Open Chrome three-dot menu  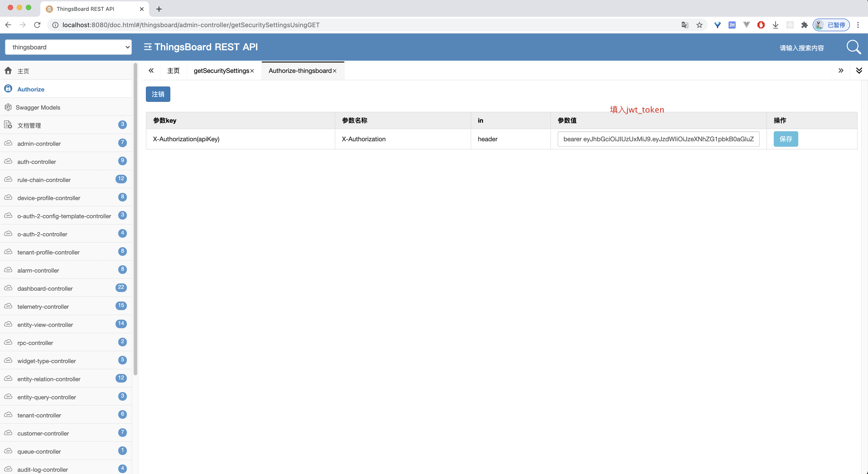coord(858,25)
